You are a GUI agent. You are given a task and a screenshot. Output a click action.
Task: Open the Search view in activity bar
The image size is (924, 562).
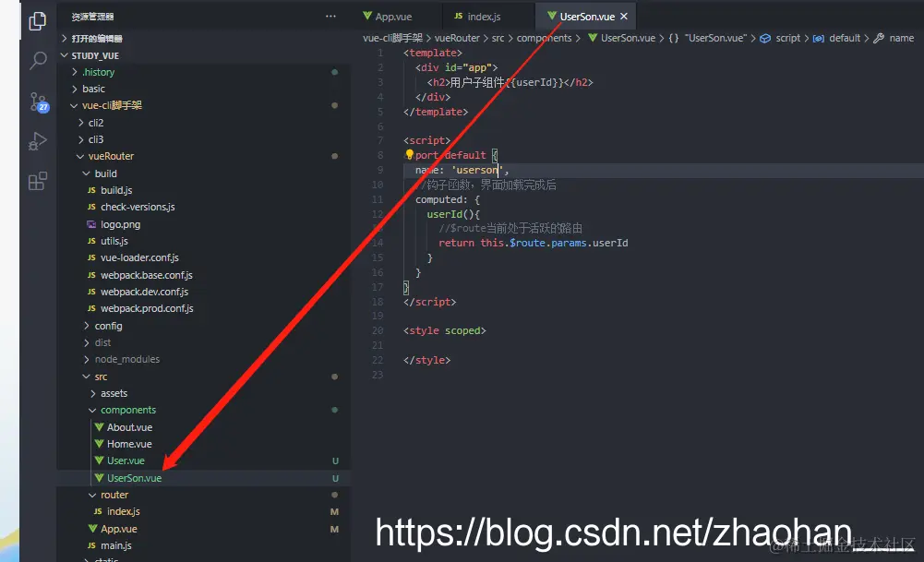[x=38, y=60]
